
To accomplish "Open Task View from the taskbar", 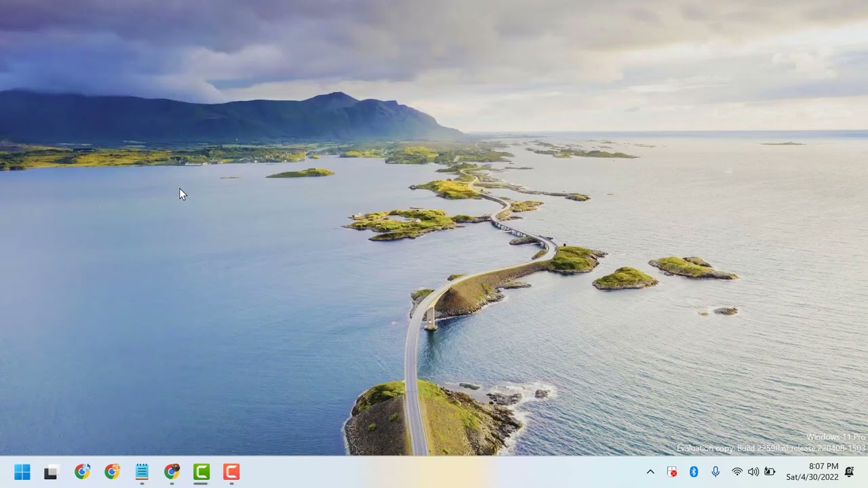I will (x=52, y=472).
